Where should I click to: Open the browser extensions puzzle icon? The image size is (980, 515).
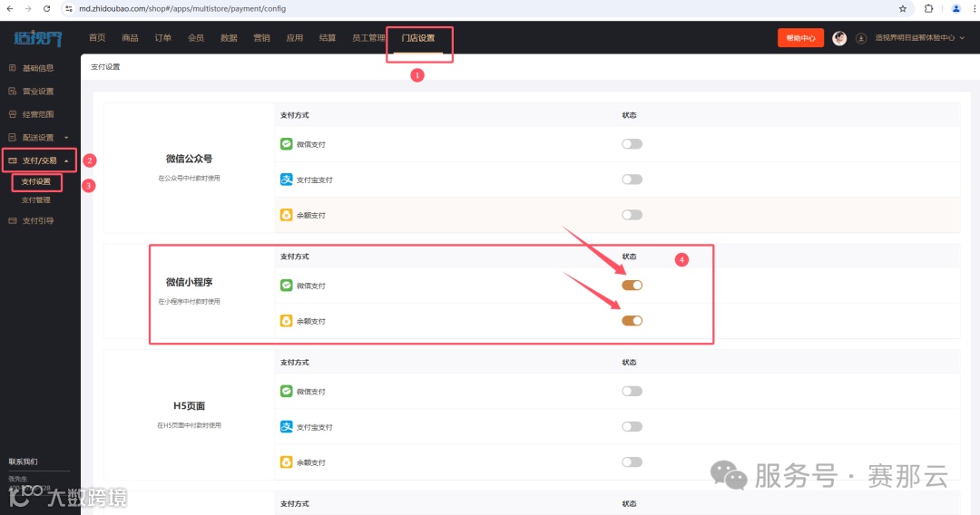point(929,9)
